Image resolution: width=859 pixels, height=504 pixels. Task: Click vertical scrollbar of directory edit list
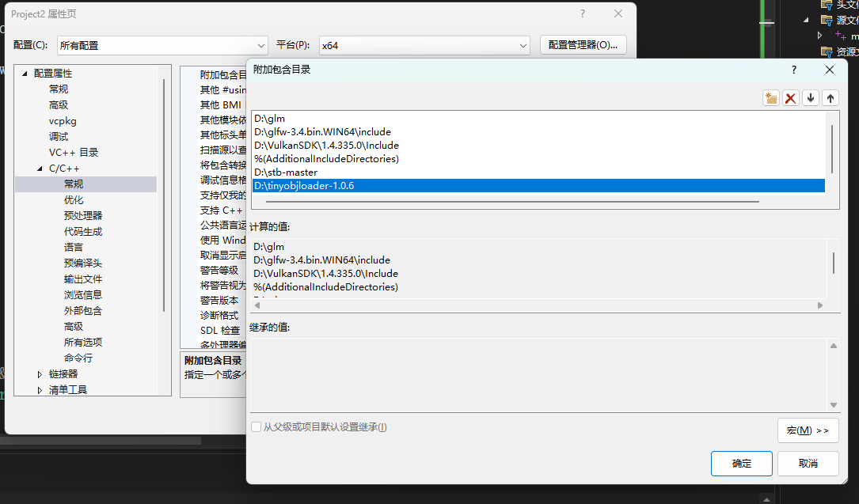(x=832, y=150)
